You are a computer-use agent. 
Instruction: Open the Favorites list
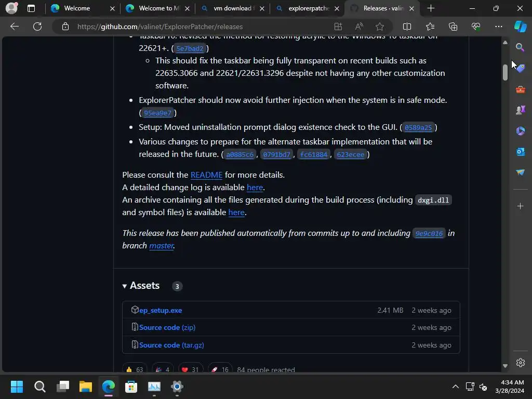coord(430,26)
